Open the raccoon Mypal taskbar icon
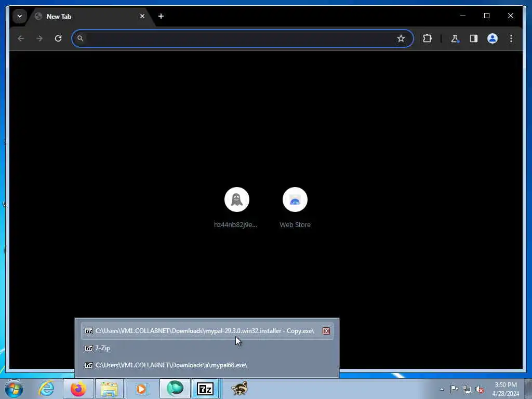Image resolution: width=532 pixels, height=399 pixels. coord(240,389)
